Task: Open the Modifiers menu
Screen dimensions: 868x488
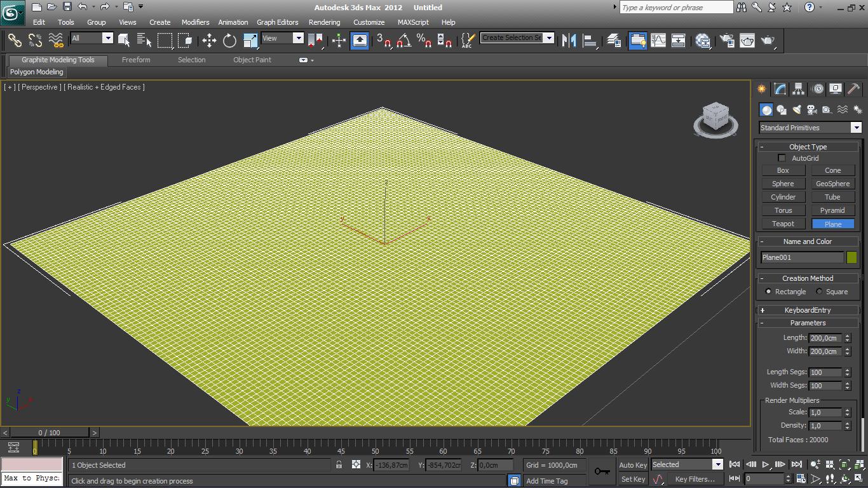Action: 195,22
